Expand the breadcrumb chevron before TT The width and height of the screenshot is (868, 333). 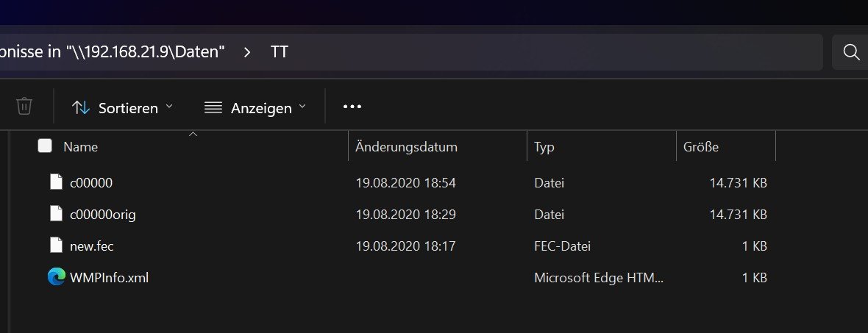(x=247, y=52)
